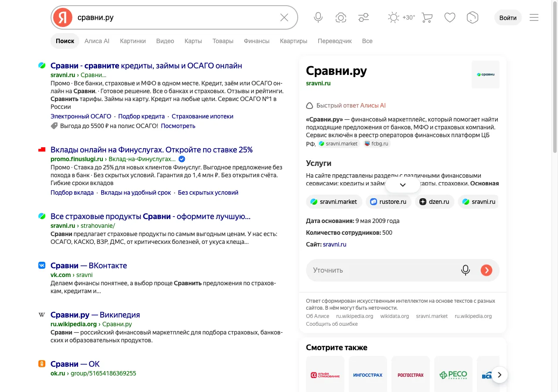Screen dimensions: 558x392
Task: Open РЕСО Гарантия card
Action: 453,374
